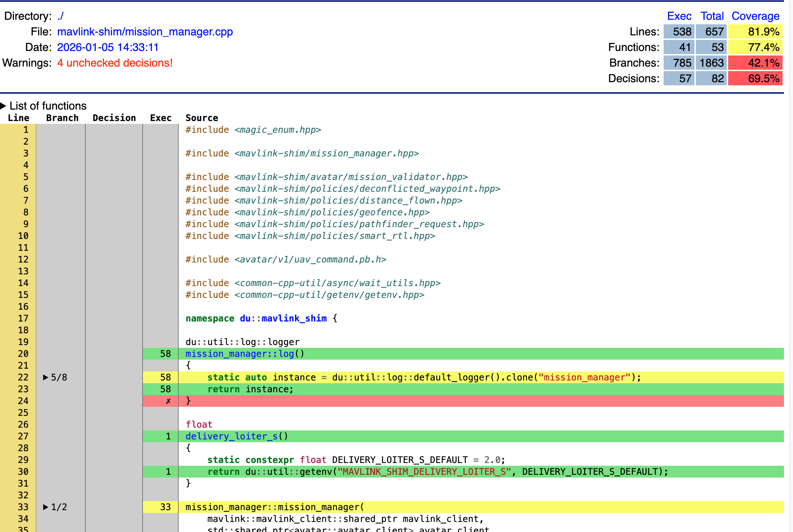Expand the List of functions disclosure triangle
The width and height of the screenshot is (793, 532).
tap(3, 105)
